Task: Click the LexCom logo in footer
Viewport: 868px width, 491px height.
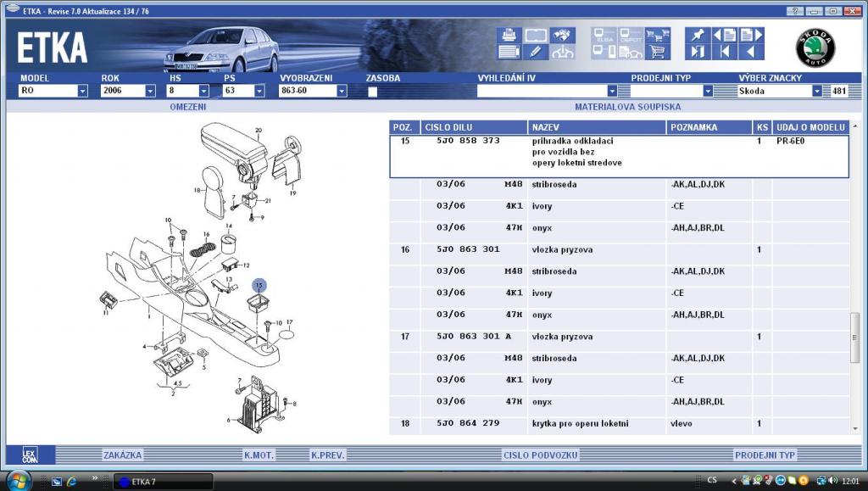Action: [30, 455]
